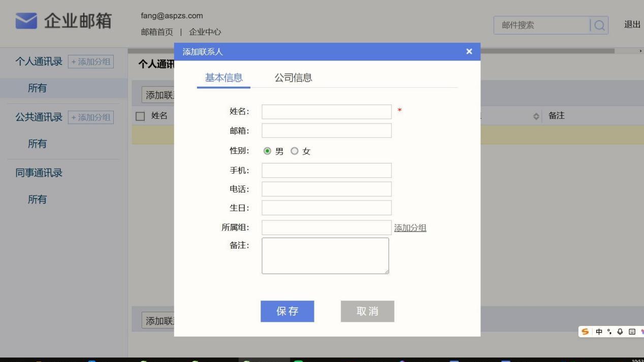Image resolution: width=644 pixels, height=362 pixels.
Task: Open the 企业中心 page link
Action: [x=205, y=31]
